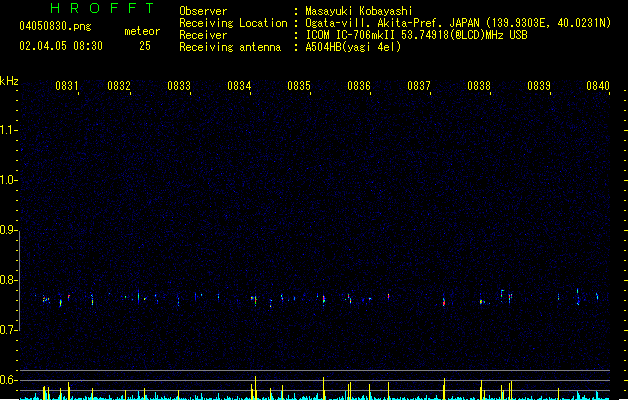The width and height of the screenshot is (629, 400).
Task: Click the 1.0 kHz axis label
Action: click(8, 180)
